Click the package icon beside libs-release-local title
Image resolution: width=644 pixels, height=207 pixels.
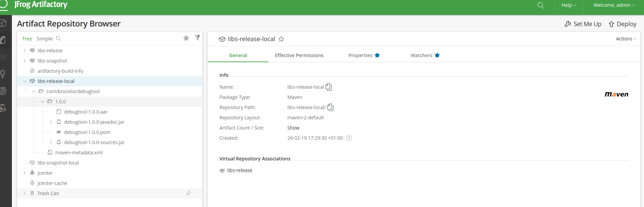coord(222,39)
